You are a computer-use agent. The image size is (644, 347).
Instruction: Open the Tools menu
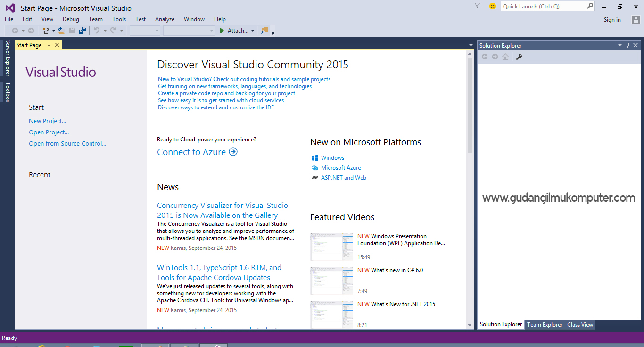pyautogui.click(x=119, y=19)
